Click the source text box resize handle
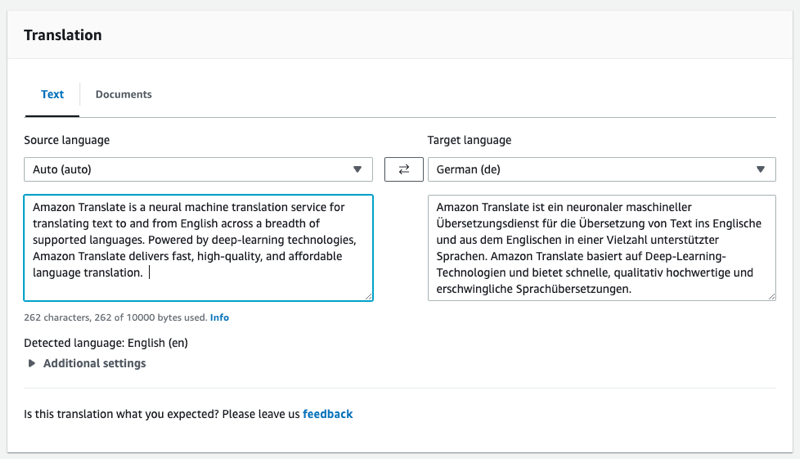Image resolution: width=800 pixels, height=459 pixels. [x=368, y=296]
